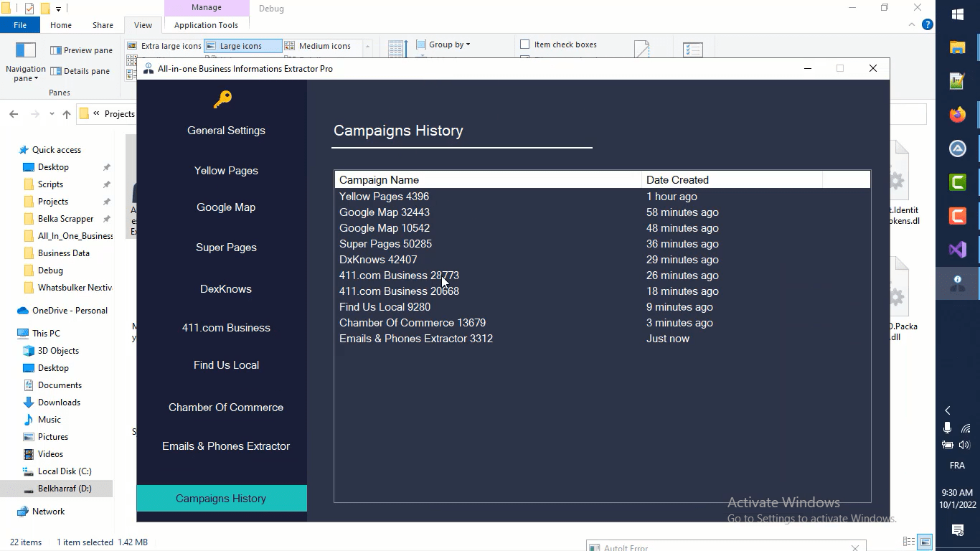Click the battery tray icon
The image size is (980, 551).
coord(948,446)
